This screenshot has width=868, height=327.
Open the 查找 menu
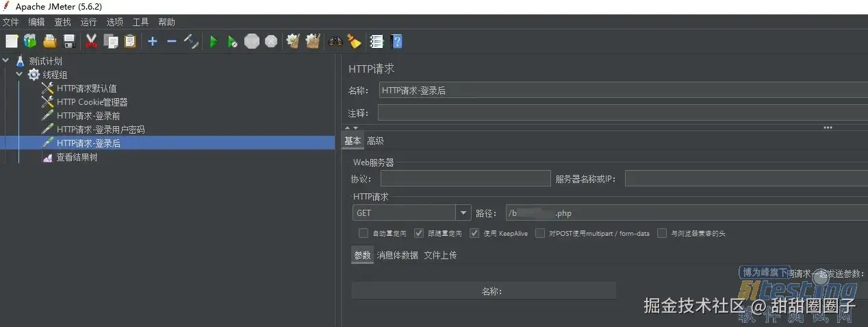(x=62, y=22)
